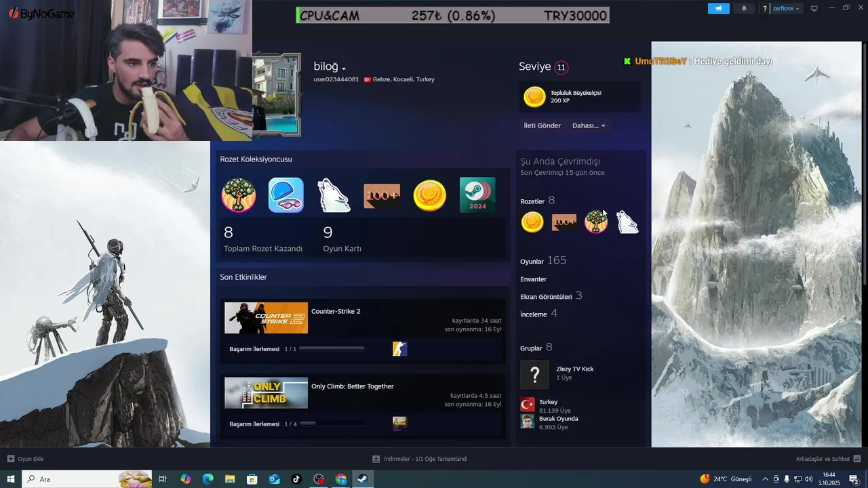Open the Counter-Strike 2 title link

[x=336, y=312]
